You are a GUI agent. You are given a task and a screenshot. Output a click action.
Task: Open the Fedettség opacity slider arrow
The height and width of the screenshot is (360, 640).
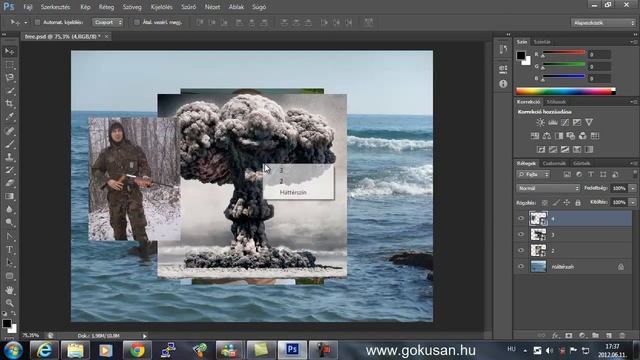pos(633,188)
